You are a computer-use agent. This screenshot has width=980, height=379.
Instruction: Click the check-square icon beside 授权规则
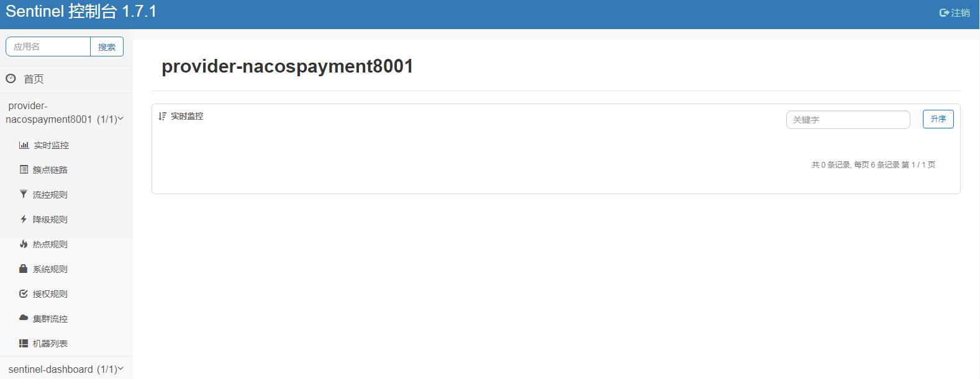point(24,293)
